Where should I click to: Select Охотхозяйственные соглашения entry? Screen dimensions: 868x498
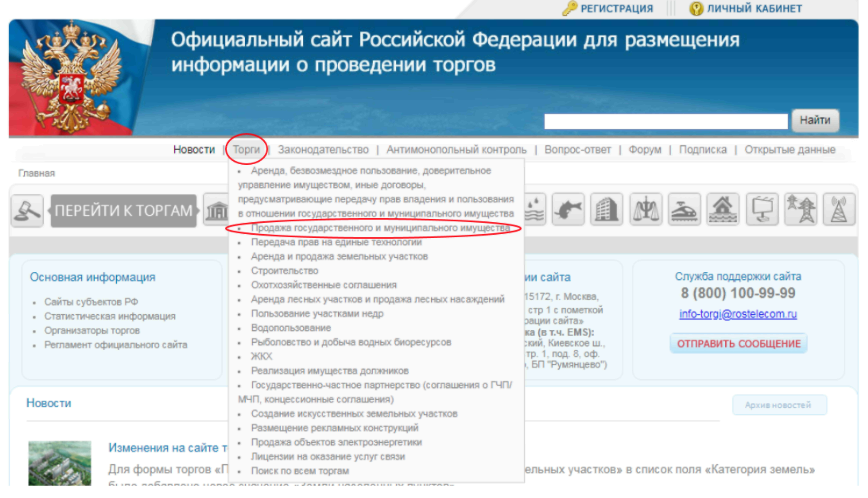tap(323, 285)
